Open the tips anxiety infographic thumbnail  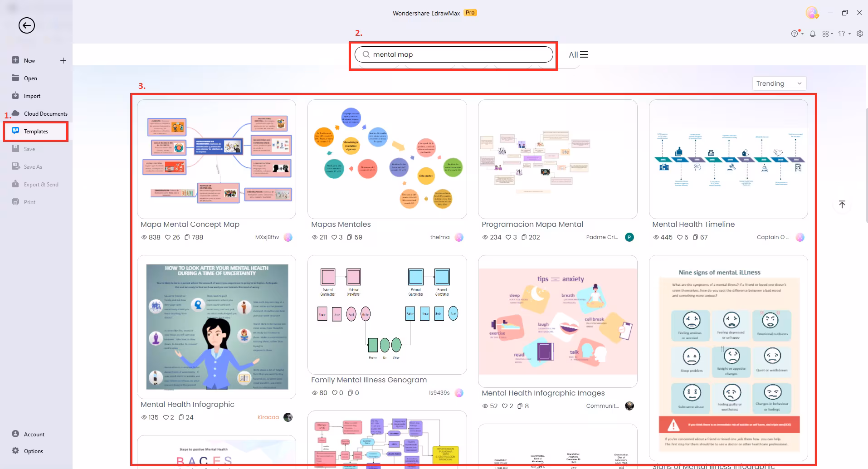[x=558, y=321]
